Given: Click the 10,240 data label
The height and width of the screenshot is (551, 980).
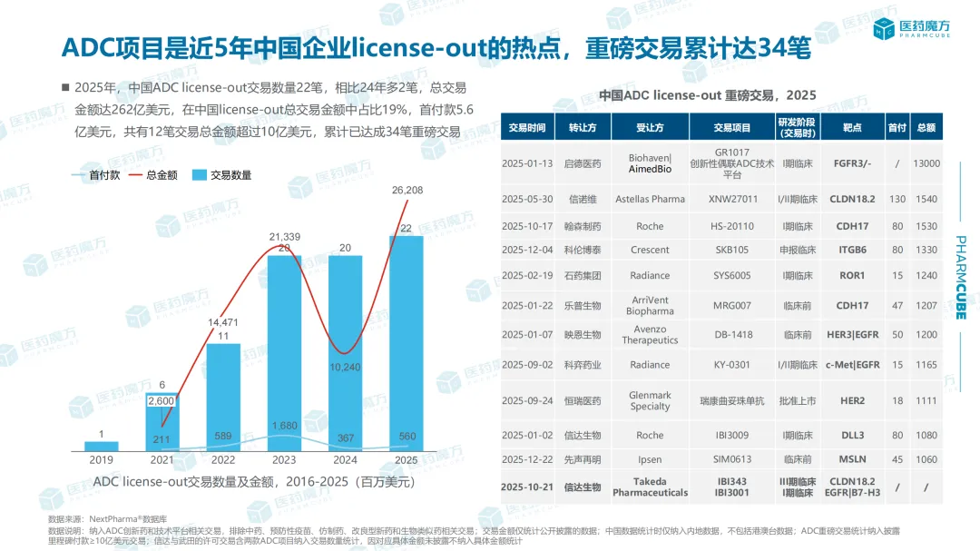Looking at the screenshot, I should (x=345, y=367).
